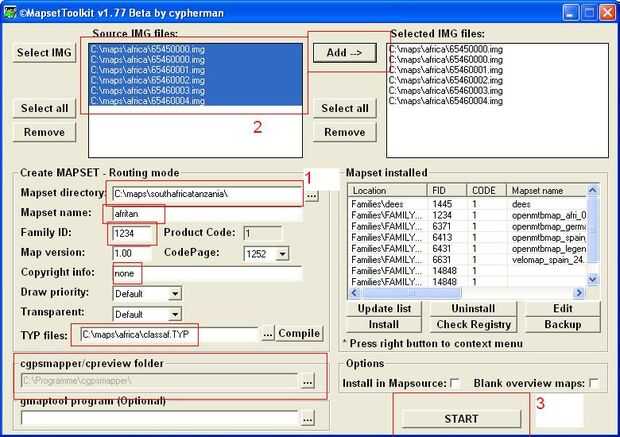Select the openmtbmap_spain mapset row

pyautogui.click(x=467, y=238)
